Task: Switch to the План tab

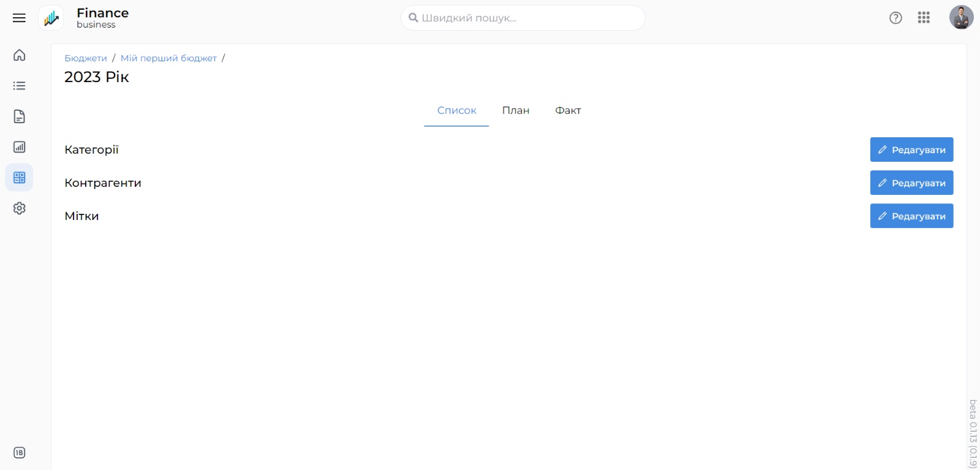Action: click(516, 110)
